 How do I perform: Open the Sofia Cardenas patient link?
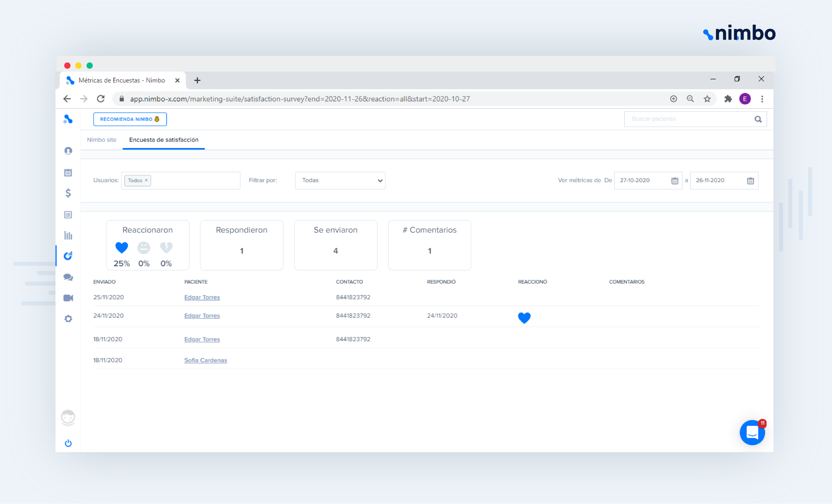coord(205,360)
